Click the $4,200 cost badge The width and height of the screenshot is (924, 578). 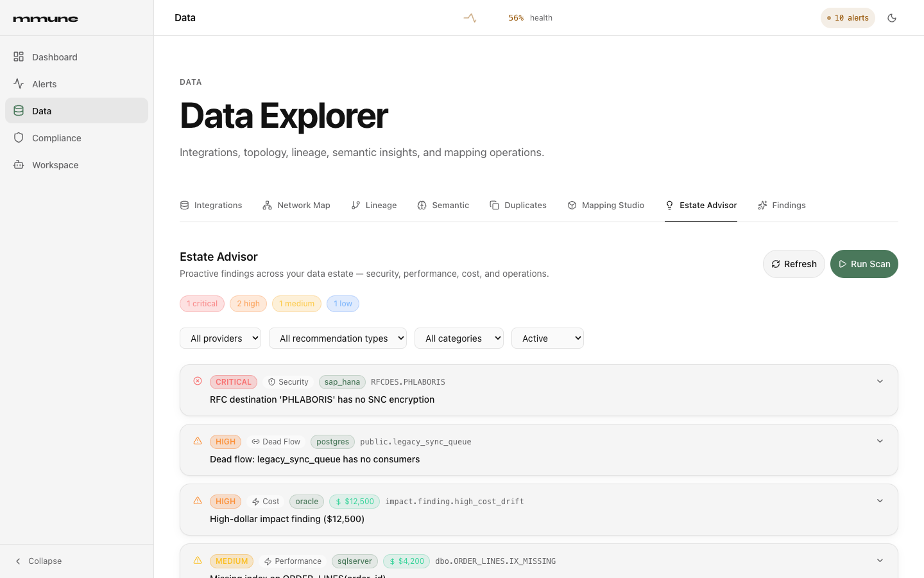coord(406,561)
